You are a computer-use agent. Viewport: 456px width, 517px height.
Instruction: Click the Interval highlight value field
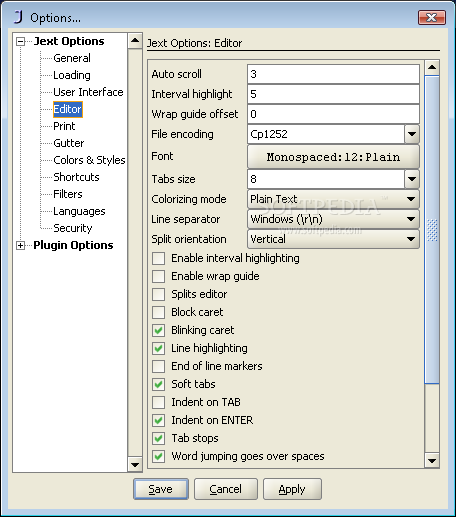333,94
